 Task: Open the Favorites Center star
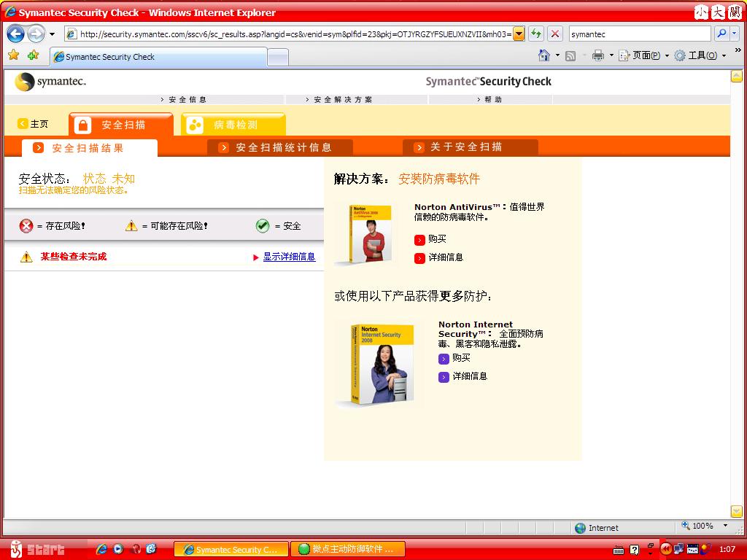14,55
